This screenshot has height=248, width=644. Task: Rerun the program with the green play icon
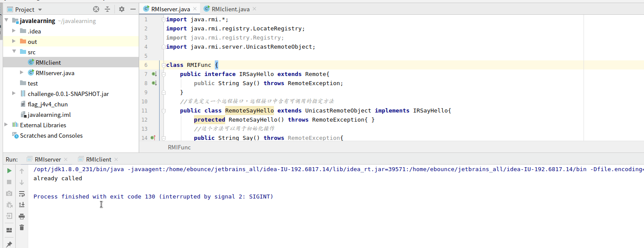click(9, 171)
